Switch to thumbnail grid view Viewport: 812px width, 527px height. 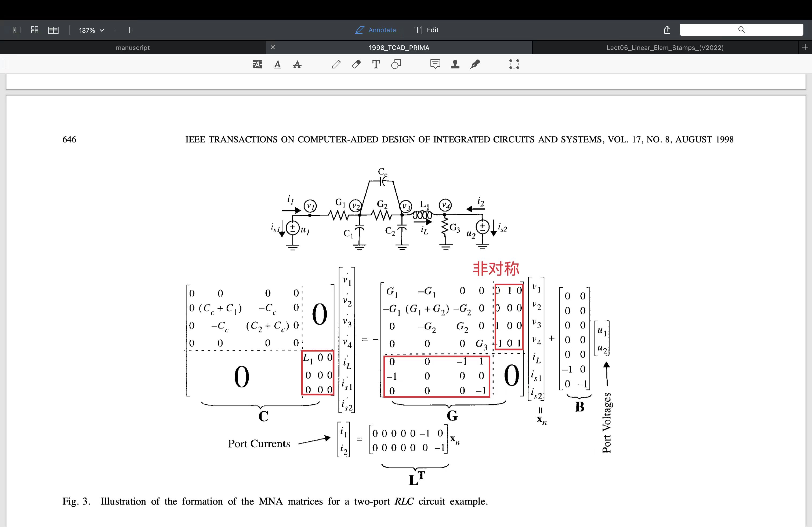pos(34,30)
